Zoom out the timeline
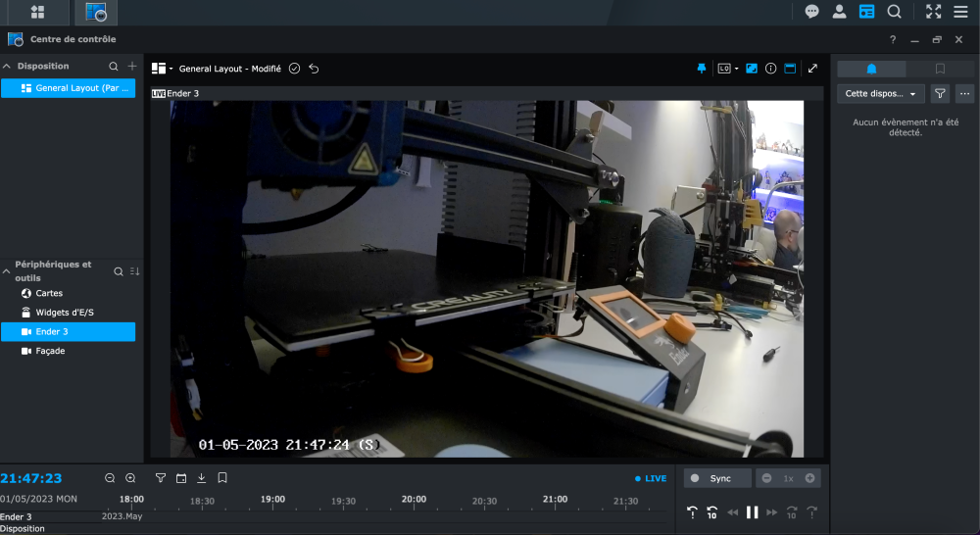The image size is (980, 535). (110, 478)
